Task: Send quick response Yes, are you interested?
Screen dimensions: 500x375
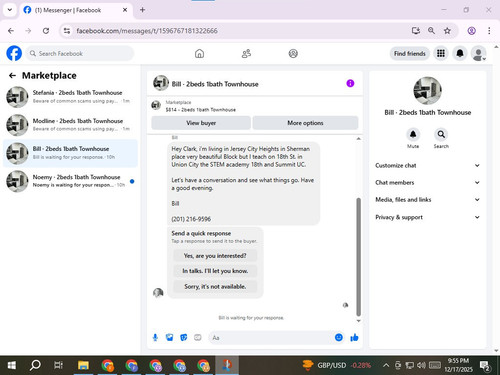Action: pyautogui.click(x=215, y=256)
